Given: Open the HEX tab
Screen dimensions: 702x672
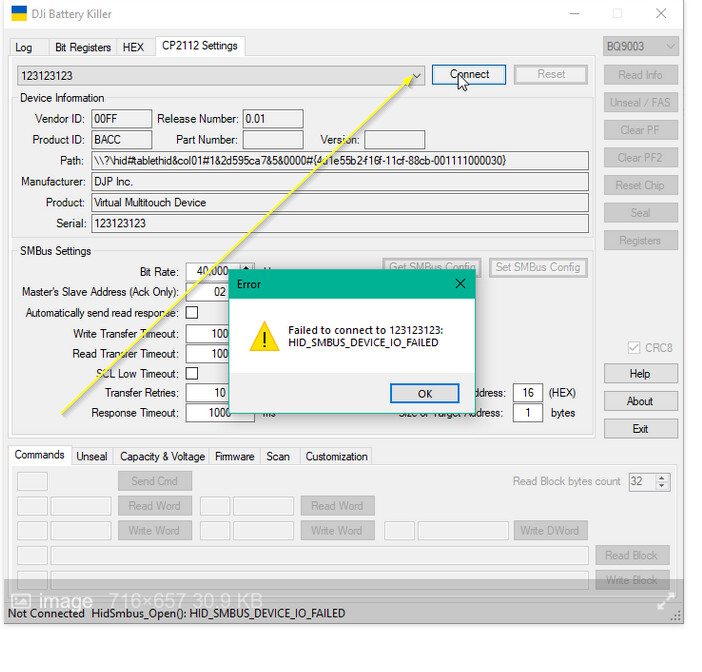Looking at the screenshot, I should tap(133, 47).
